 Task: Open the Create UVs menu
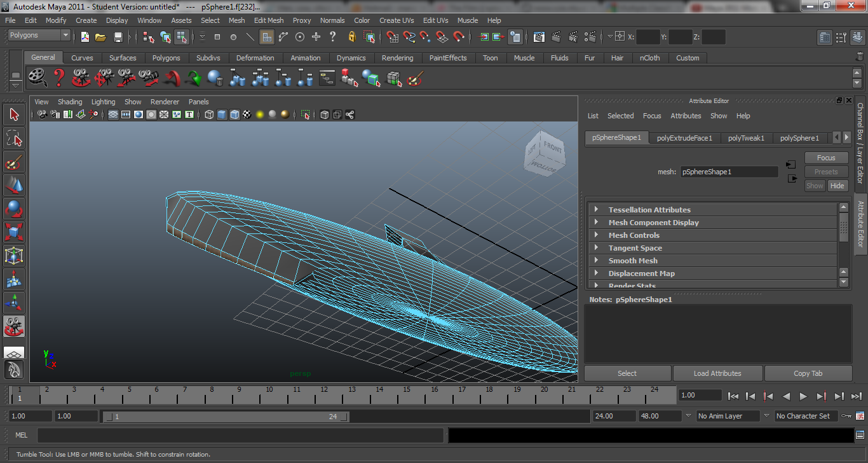tap(397, 20)
